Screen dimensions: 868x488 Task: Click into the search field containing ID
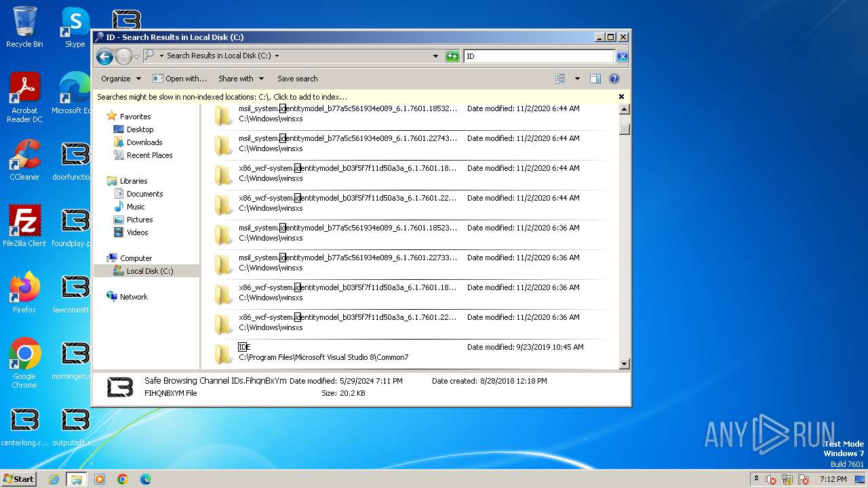click(539, 56)
